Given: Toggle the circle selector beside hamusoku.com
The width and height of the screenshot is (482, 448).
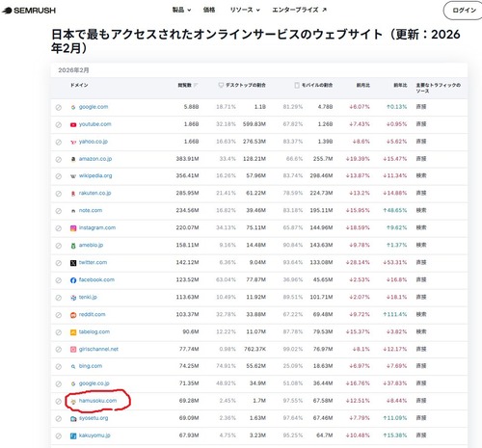Looking at the screenshot, I should coord(59,402).
